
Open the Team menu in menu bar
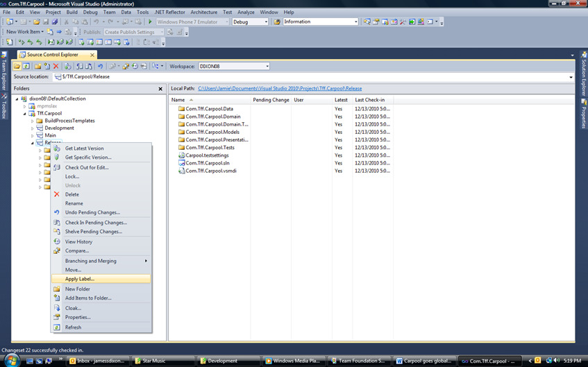109,12
